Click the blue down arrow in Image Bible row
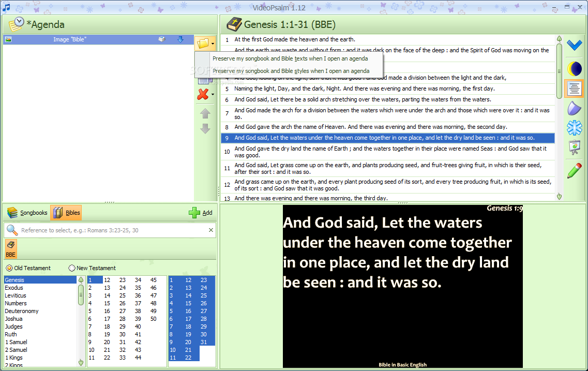 point(180,39)
